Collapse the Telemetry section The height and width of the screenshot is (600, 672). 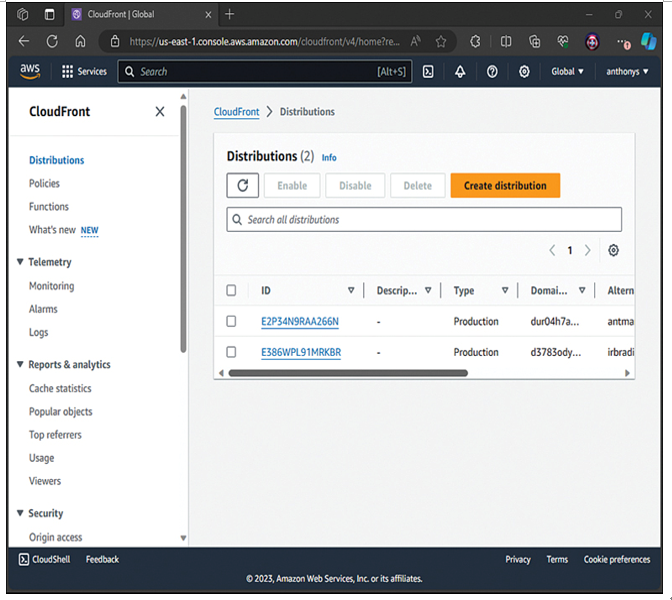coord(20,262)
